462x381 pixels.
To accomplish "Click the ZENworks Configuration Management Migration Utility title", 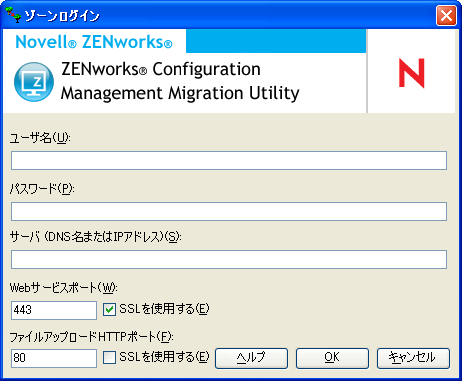I will (180, 81).
